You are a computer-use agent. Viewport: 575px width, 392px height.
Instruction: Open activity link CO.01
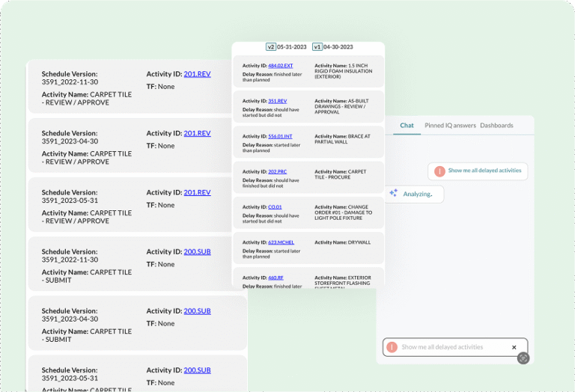pos(275,207)
